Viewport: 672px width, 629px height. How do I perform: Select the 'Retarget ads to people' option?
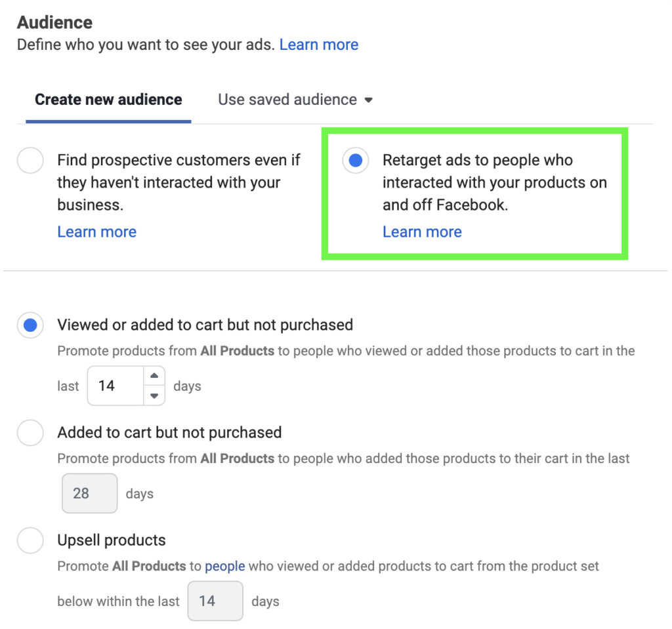(x=356, y=160)
